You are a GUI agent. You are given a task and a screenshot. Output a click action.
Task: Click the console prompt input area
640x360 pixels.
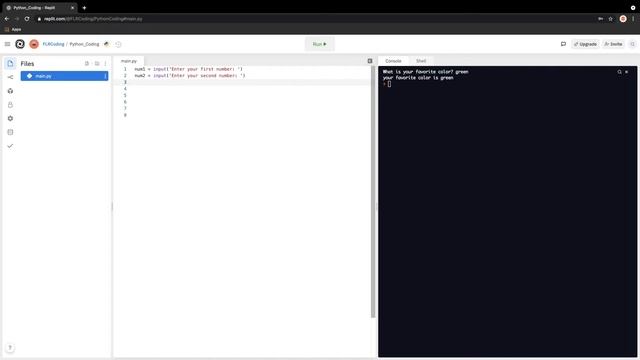[389, 84]
